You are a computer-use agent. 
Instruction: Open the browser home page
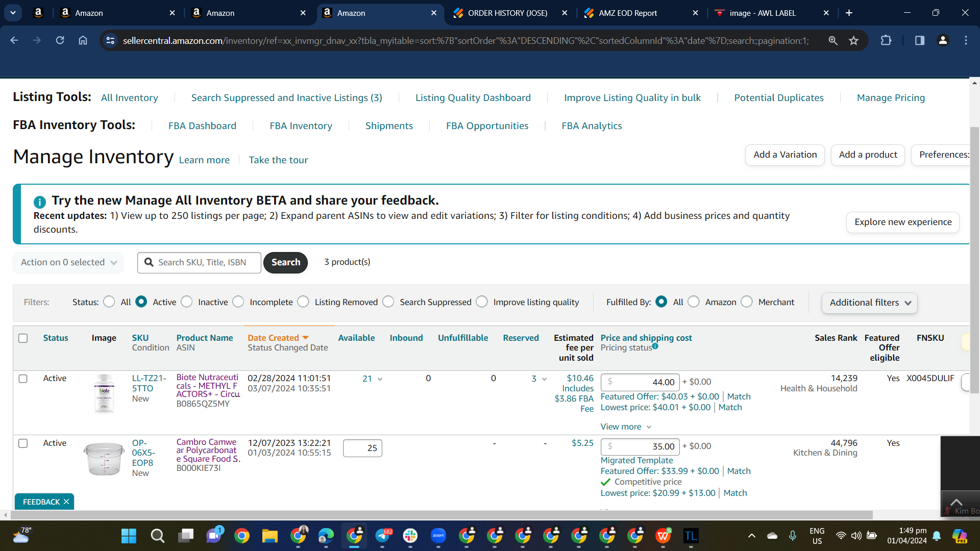(83, 40)
